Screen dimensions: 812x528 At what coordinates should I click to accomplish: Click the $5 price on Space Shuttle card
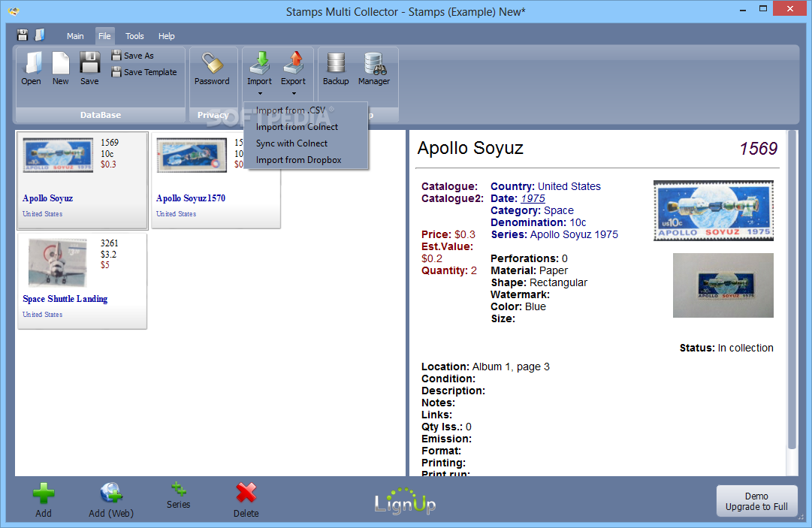tap(105, 265)
